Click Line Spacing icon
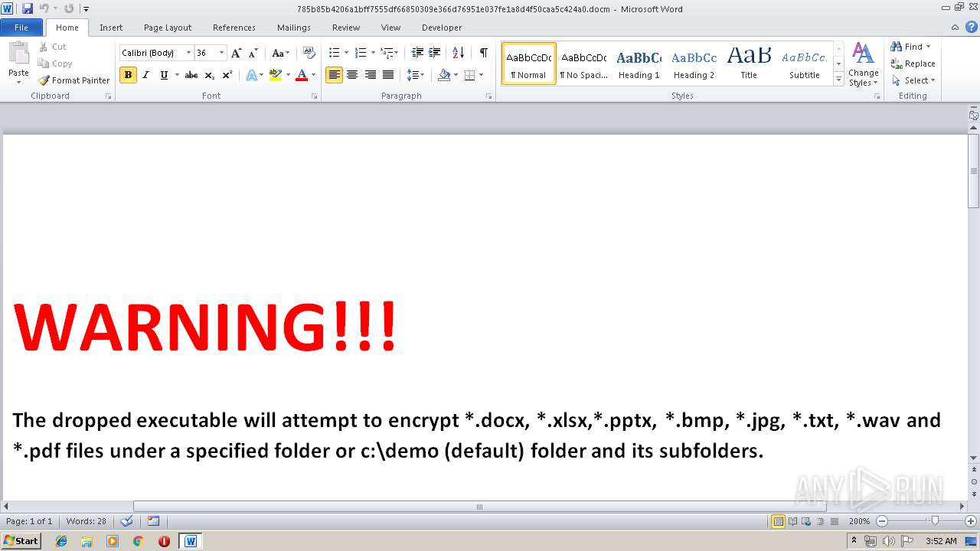 tap(413, 75)
